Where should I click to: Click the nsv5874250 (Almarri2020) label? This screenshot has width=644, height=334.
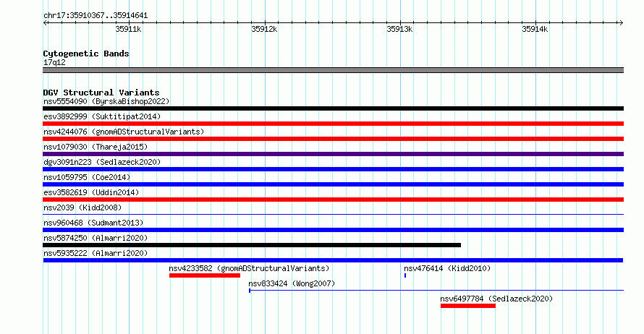96,238
